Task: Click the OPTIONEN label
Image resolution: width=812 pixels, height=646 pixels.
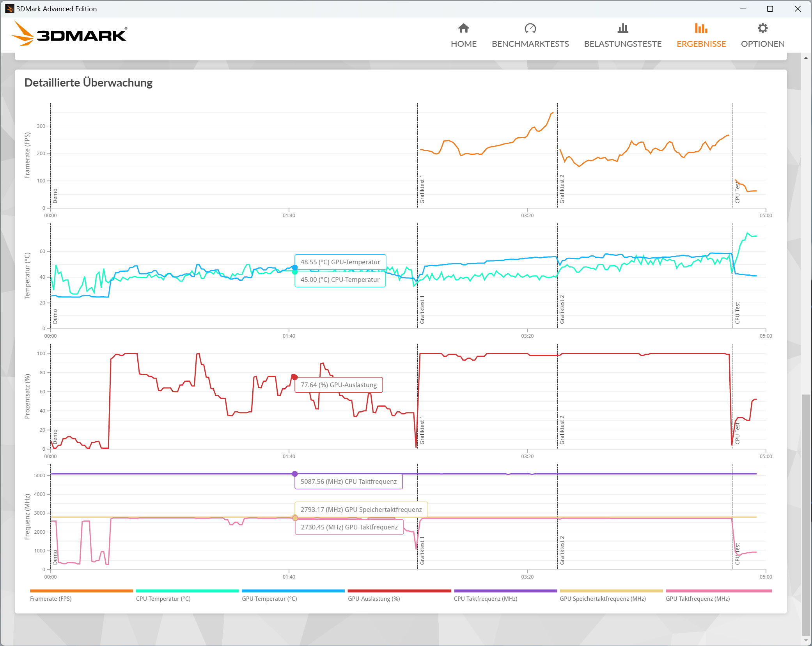Action: click(762, 44)
